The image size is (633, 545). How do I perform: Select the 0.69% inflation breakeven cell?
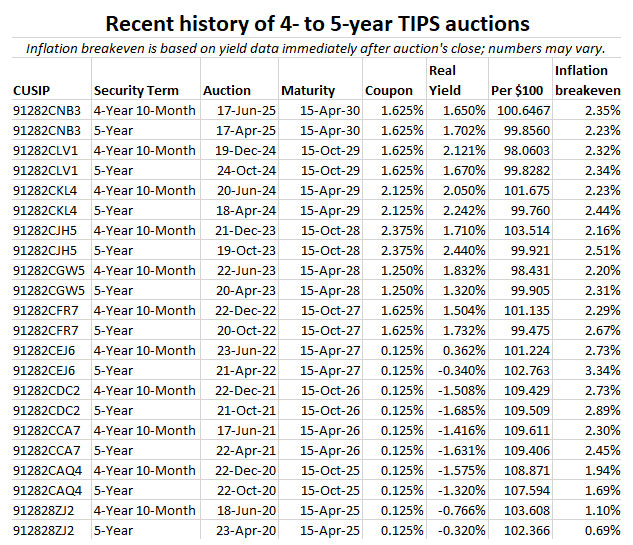tap(601, 530)
